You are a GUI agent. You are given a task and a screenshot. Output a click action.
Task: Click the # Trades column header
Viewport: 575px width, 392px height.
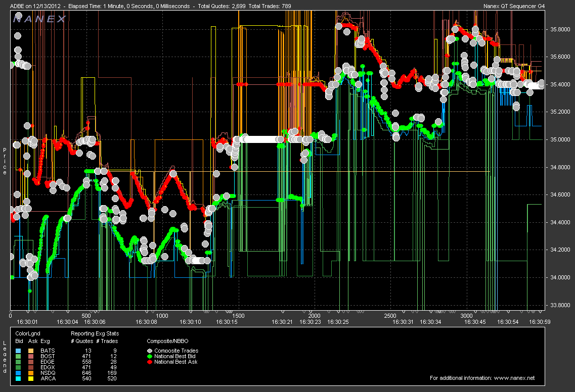click(107, 341)
